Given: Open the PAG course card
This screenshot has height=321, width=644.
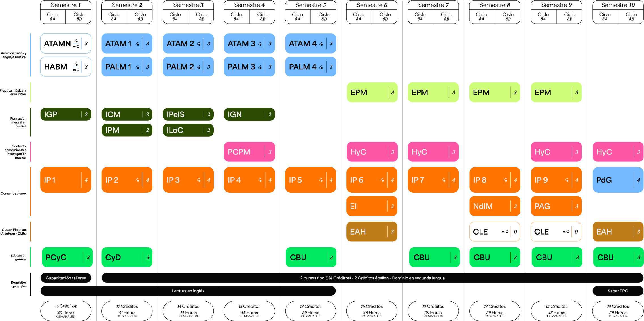Looking at the screenshot, I should tap(556, 206).
